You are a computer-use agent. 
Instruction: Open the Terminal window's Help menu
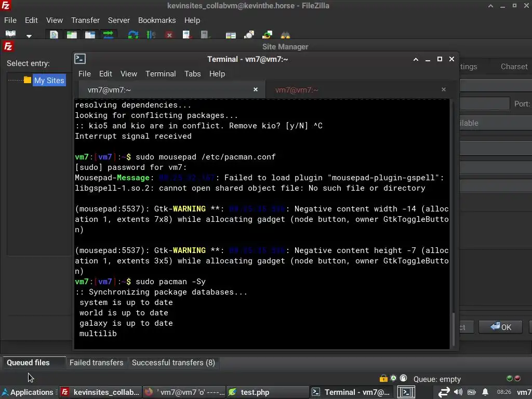click(217, 74)
